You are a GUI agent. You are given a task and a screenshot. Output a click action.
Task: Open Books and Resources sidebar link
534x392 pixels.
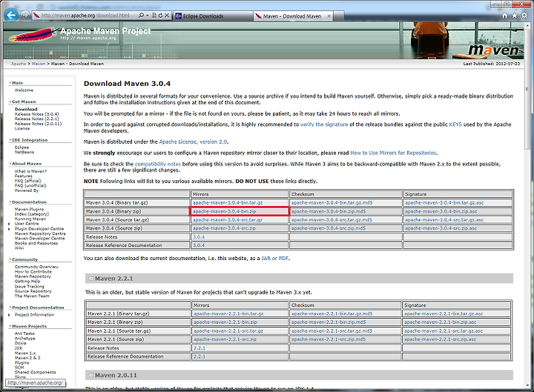pos(36,243)
